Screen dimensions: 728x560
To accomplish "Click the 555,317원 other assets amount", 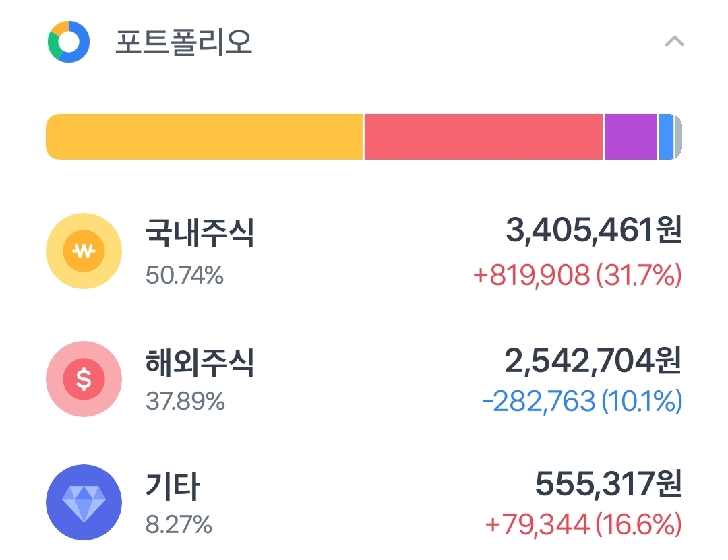I will (608, 484).
